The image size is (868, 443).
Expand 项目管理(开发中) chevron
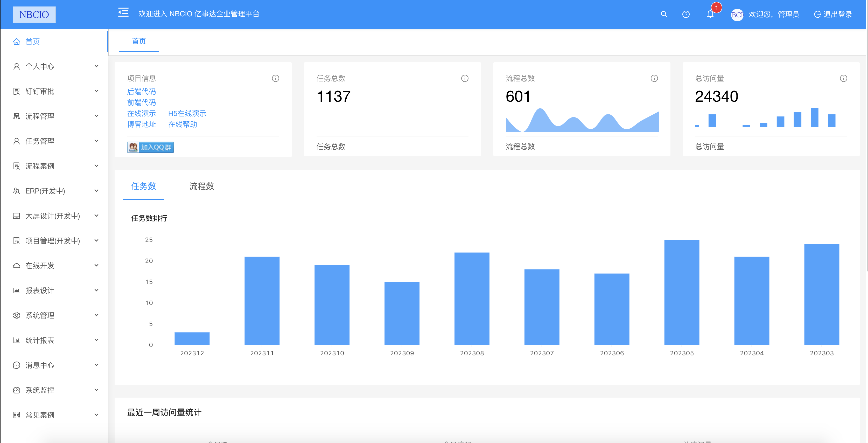point(96,240)
